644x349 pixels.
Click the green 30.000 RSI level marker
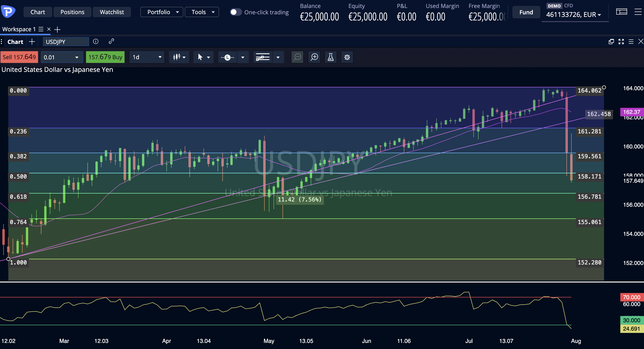coord(632,320)
